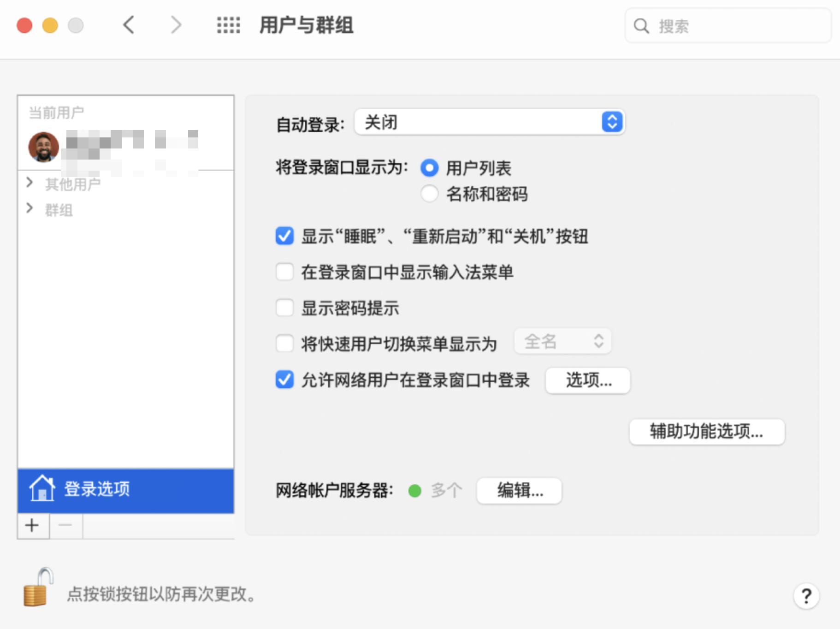This screenshot has width=840, height=629.
Task: Expand the 其他用户 section
Action: coord(30,183)
